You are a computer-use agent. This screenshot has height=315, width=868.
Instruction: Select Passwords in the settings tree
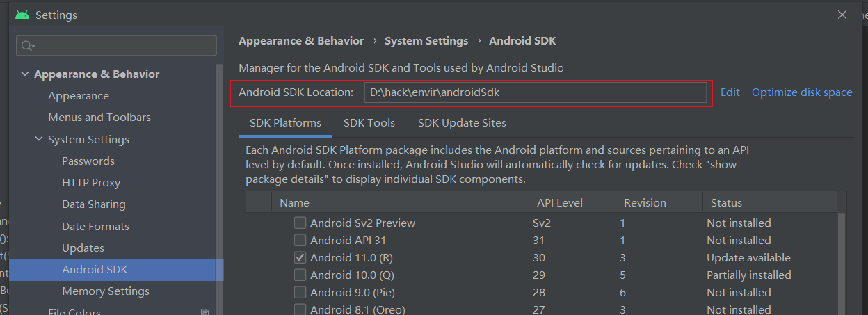coord(88,161)
